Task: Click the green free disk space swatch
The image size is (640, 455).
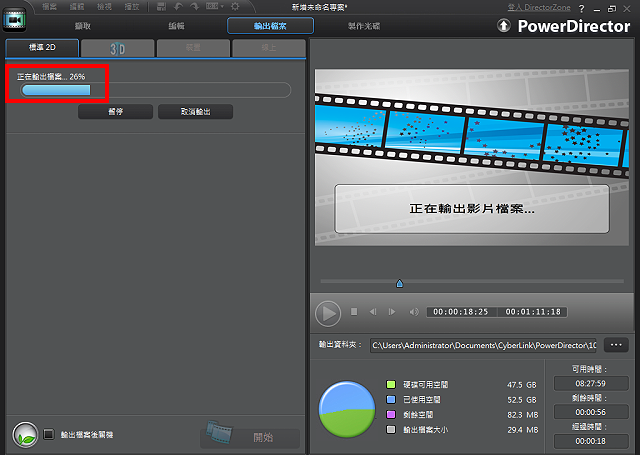Action: [x=391, y=384]
